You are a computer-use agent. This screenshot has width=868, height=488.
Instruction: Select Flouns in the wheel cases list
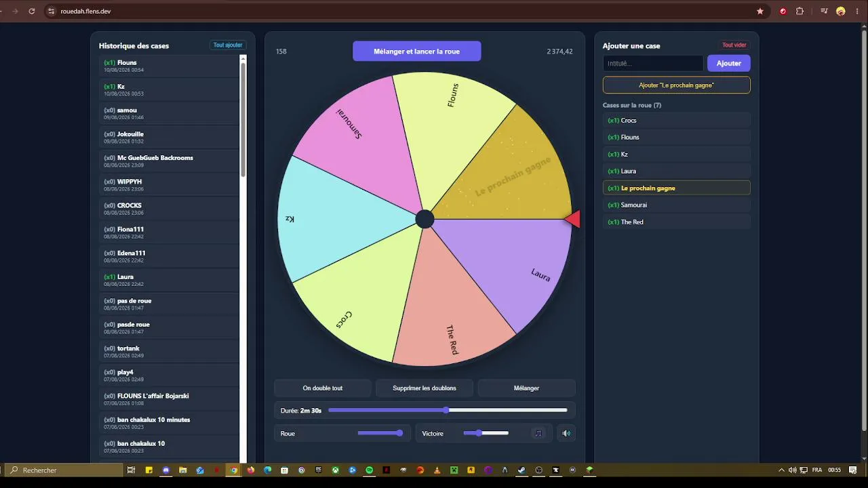(x=677, y=138)
